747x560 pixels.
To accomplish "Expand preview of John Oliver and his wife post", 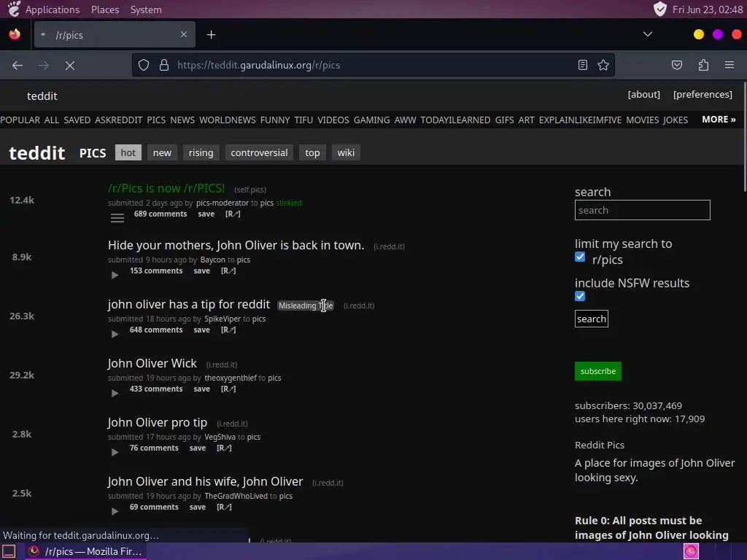I will (x=115, y=511).
